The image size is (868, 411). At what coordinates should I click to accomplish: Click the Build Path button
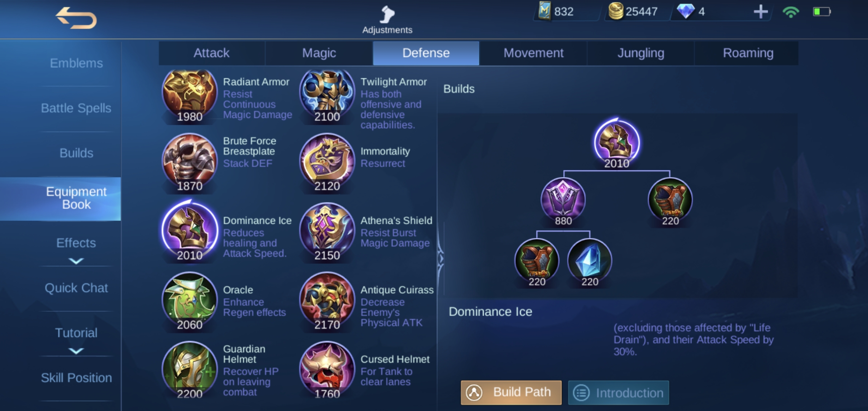click(511, 392)
